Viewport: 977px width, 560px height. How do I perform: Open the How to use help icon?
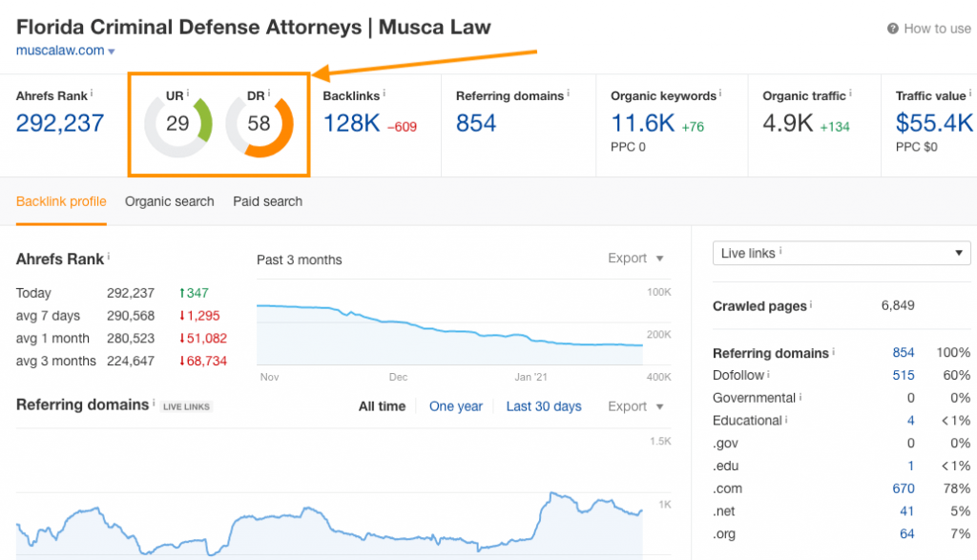pyautogui.click(x=892, y=29)
